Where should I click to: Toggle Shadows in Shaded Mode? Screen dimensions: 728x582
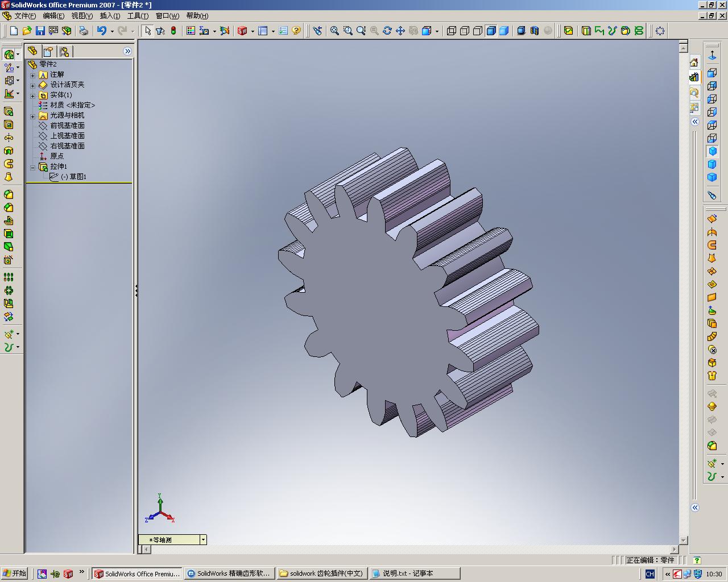point(521,31)
